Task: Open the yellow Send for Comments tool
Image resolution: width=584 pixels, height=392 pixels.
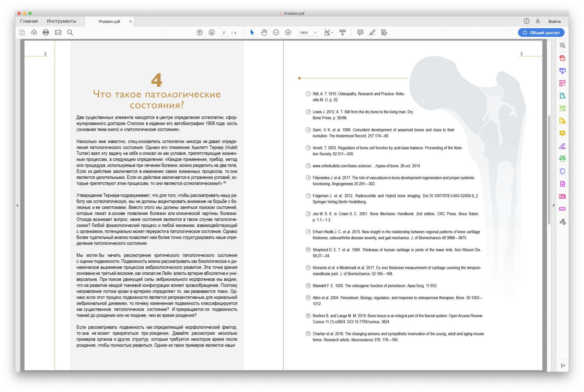Action: (x=563, y=121)
